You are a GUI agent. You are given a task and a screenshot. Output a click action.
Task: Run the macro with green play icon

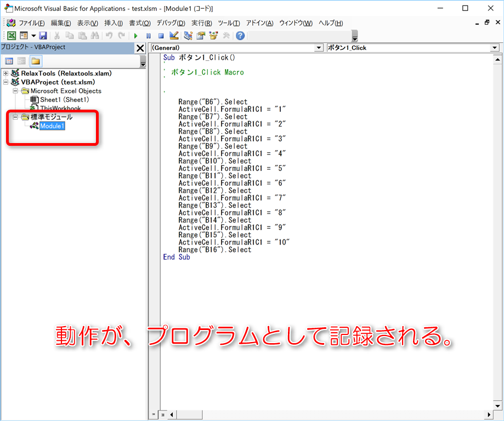point(135,36)
